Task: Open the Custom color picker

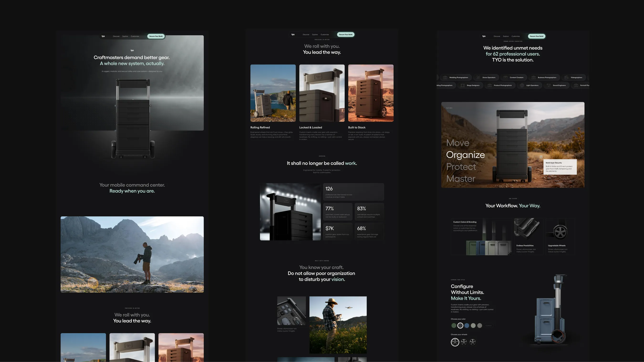Action: pyautogui.click(x=489, y=326)
